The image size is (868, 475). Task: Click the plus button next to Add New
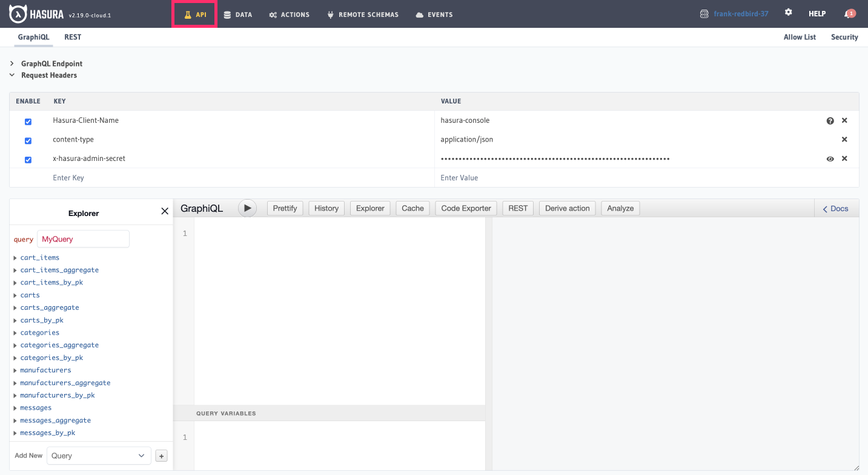(161, 456)
